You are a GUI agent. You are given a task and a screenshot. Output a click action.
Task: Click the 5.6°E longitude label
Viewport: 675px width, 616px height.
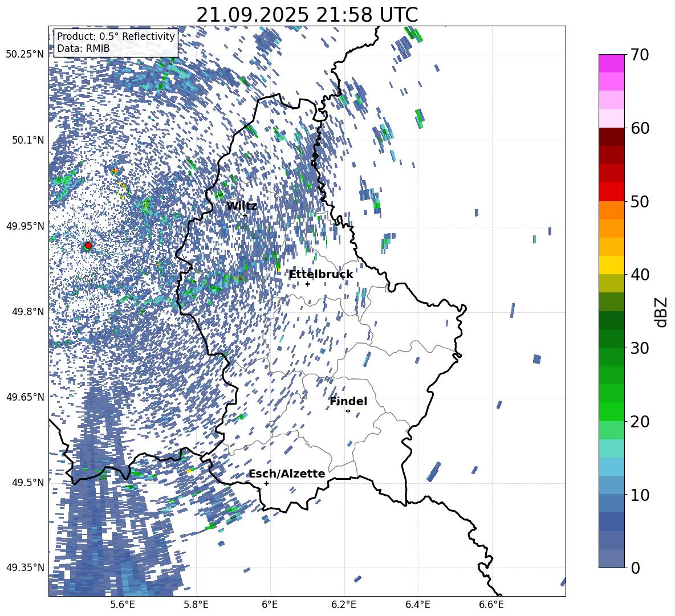(122, 605)
